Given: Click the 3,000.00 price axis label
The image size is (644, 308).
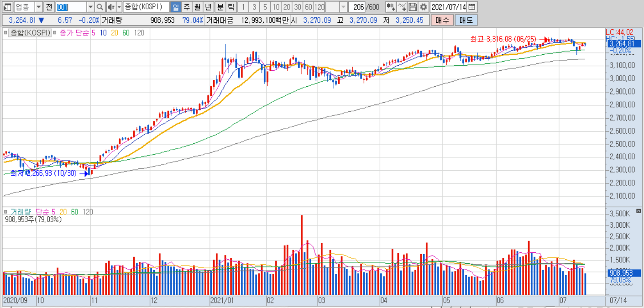Looking at the screenshot, I should [621, 78].
